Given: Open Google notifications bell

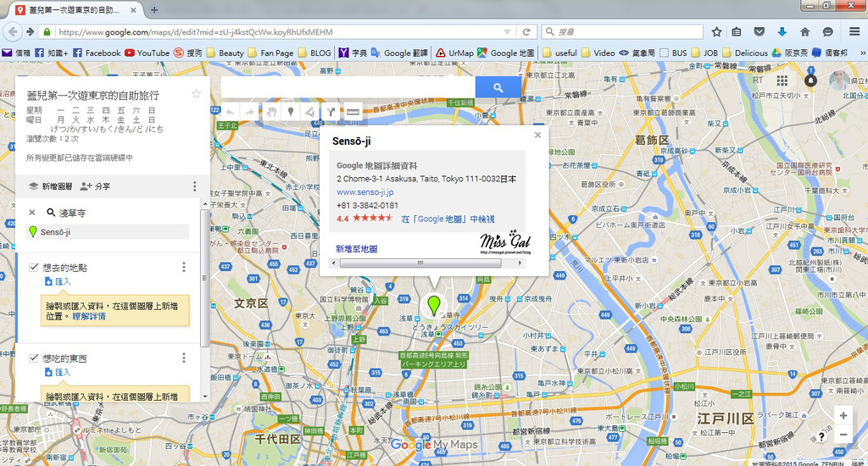Looking at the screenshot, I should (x=810, y=80).
